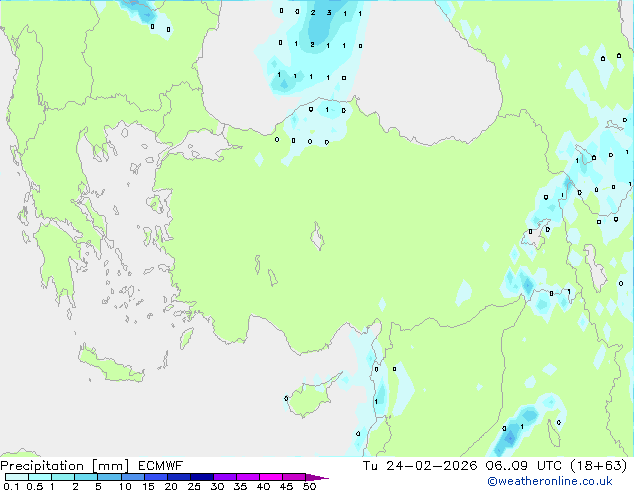Click the 30–35 mm purple legend swatch
Image resolution: width=634 pixels, height=490 pixels.
(224, 477)
